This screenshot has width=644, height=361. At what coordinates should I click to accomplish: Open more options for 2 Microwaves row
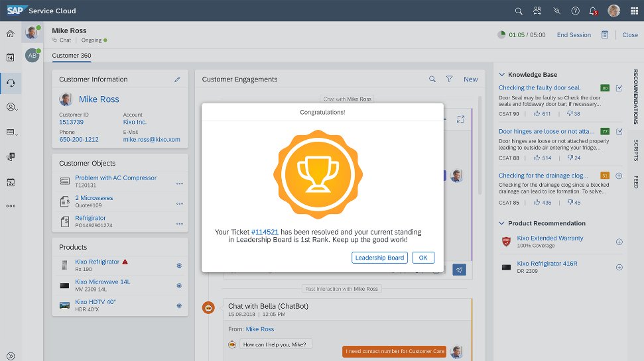point(180,203)
